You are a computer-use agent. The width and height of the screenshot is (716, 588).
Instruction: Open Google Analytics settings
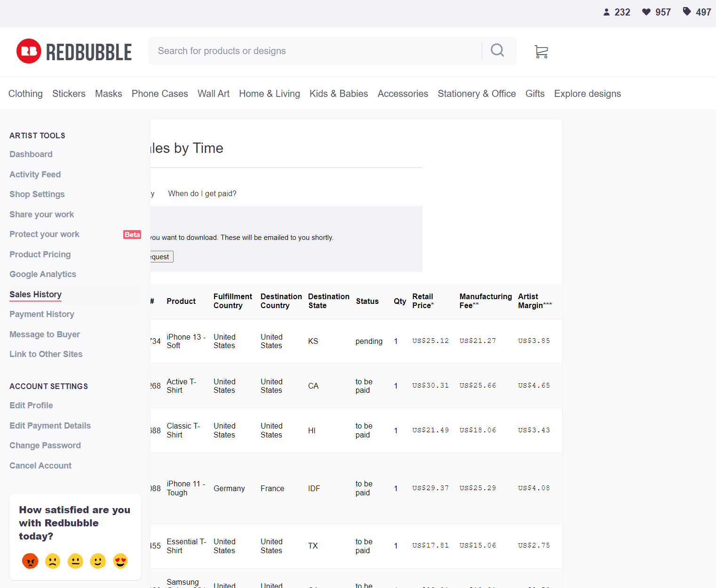[43, 274]
